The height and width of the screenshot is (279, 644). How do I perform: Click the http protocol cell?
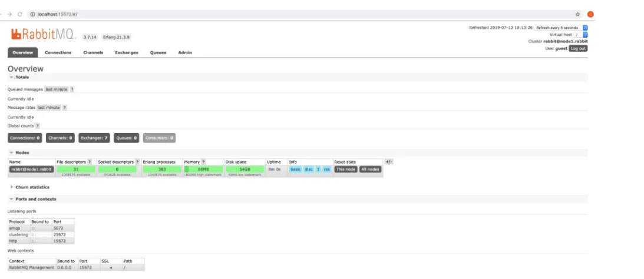pyautogui.click(x=19, y=241)
